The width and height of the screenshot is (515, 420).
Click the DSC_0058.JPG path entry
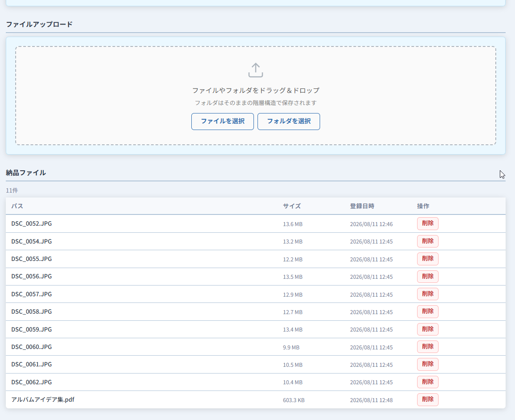tap(32, 311)
